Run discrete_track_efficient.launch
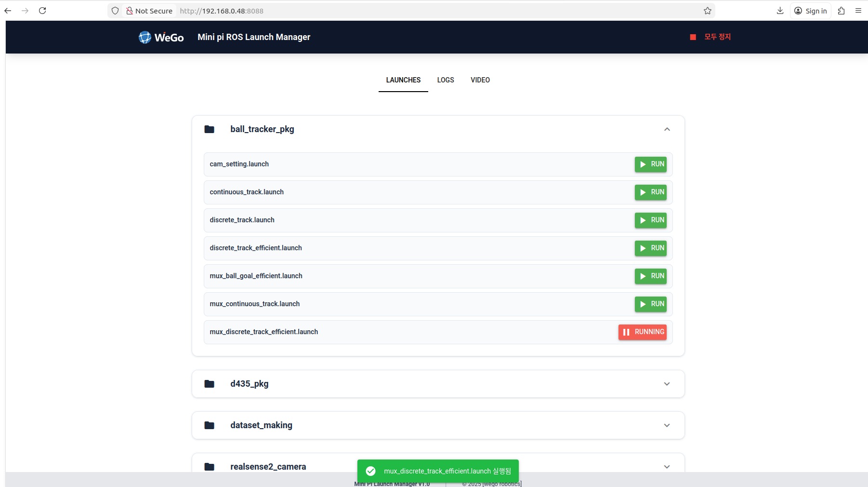868x487 pixels. click(650, 248)
